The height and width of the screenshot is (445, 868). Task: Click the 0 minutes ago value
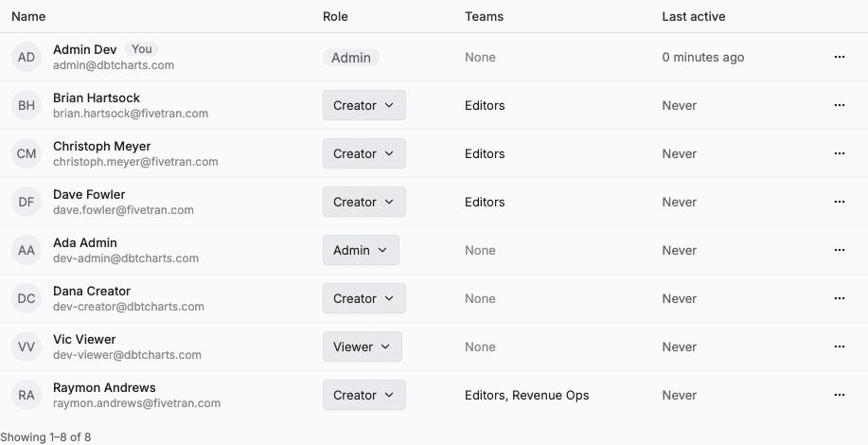[x=703, y=57]
